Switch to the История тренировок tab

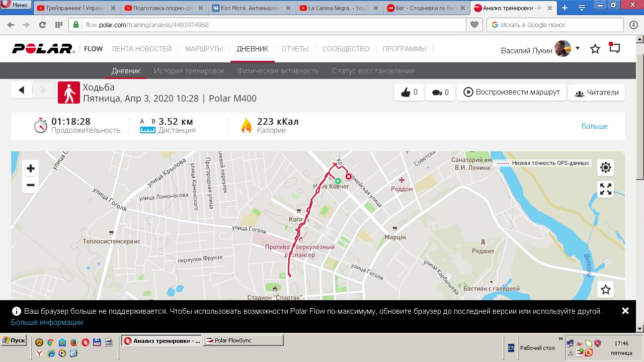click(189, 71)
